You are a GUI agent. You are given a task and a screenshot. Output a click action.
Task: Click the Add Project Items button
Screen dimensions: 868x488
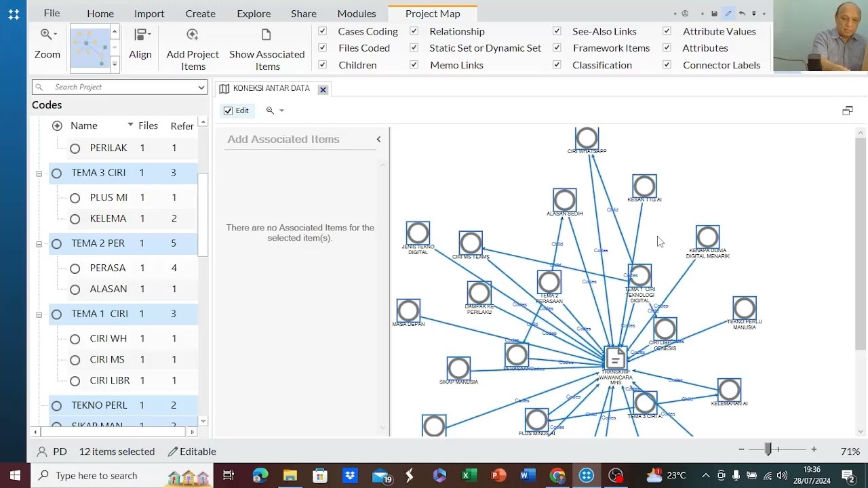[x=193, y=49]
